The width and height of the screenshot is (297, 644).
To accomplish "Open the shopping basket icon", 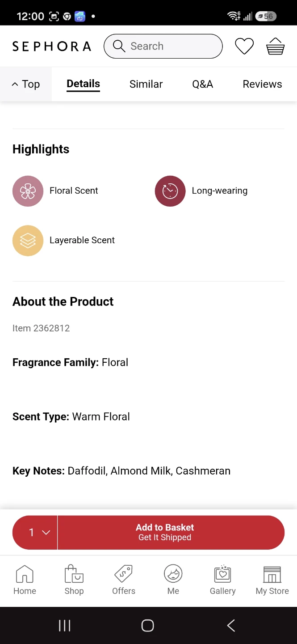I will (x=275, y=46).
